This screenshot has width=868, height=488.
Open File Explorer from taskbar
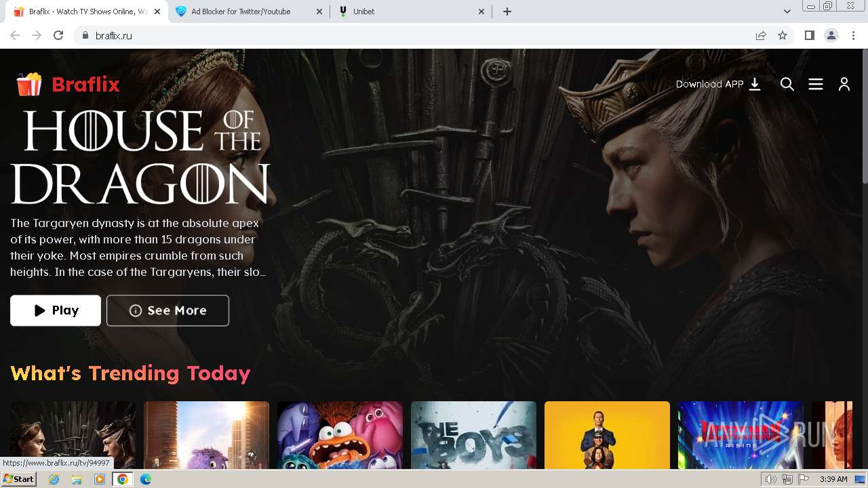point(77,479)
